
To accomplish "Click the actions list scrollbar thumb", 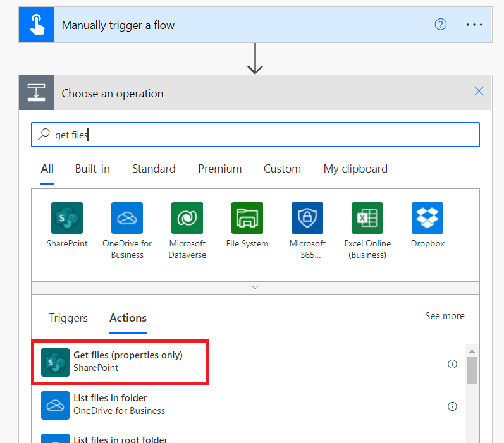I will point(472,370).
